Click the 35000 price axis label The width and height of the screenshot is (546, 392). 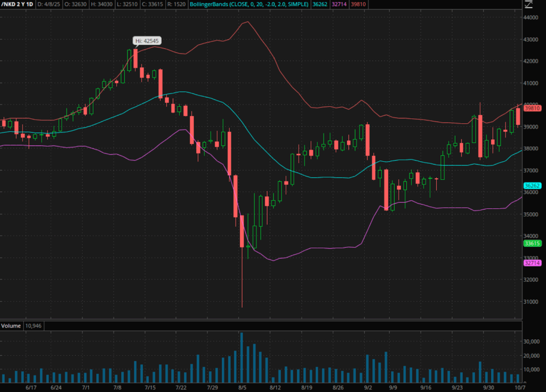531,214
